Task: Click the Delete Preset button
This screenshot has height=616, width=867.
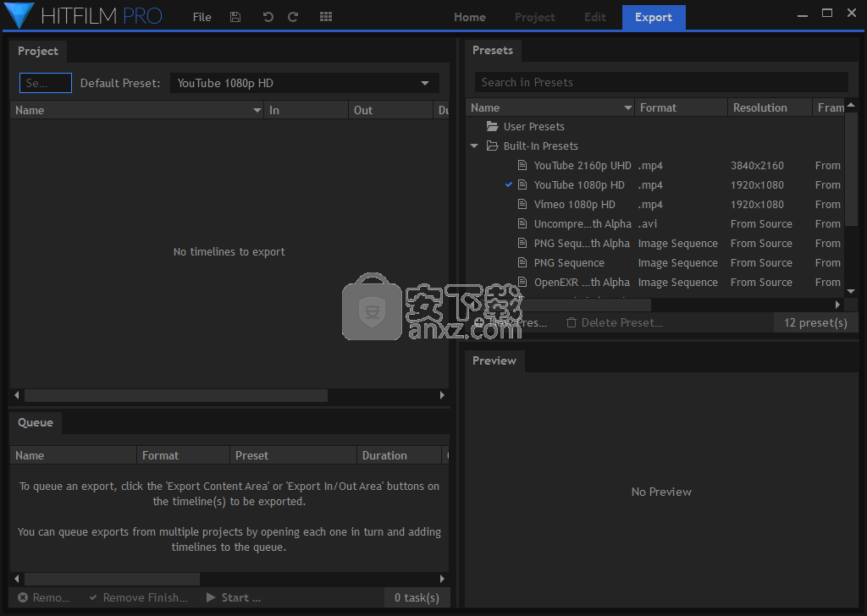Action: click(615, 322)
